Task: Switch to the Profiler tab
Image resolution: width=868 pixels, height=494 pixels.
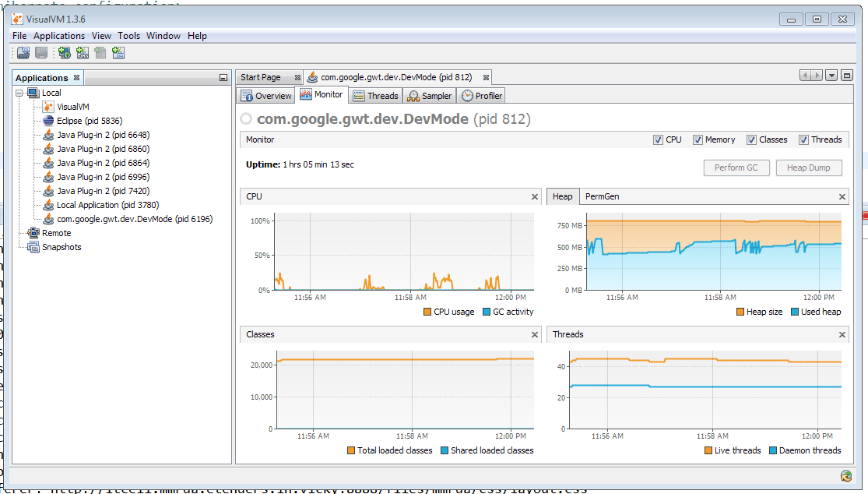Action: click(x=482, y=96)
